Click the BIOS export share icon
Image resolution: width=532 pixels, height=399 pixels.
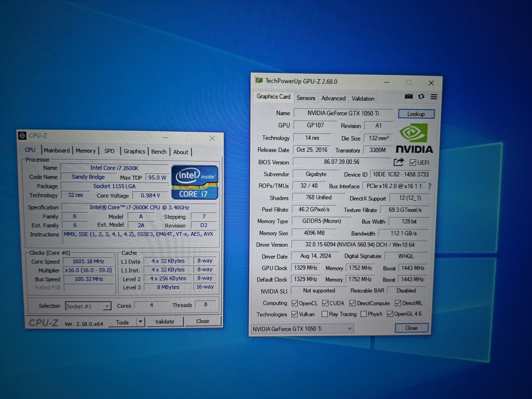pyautogui.click(x=399, y=162)
